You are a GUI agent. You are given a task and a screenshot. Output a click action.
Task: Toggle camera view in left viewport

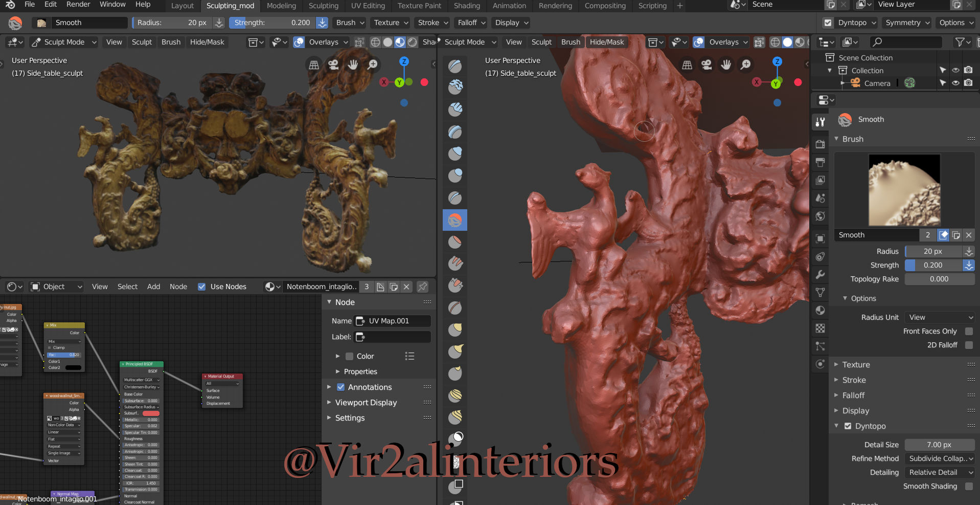(333, 64)
